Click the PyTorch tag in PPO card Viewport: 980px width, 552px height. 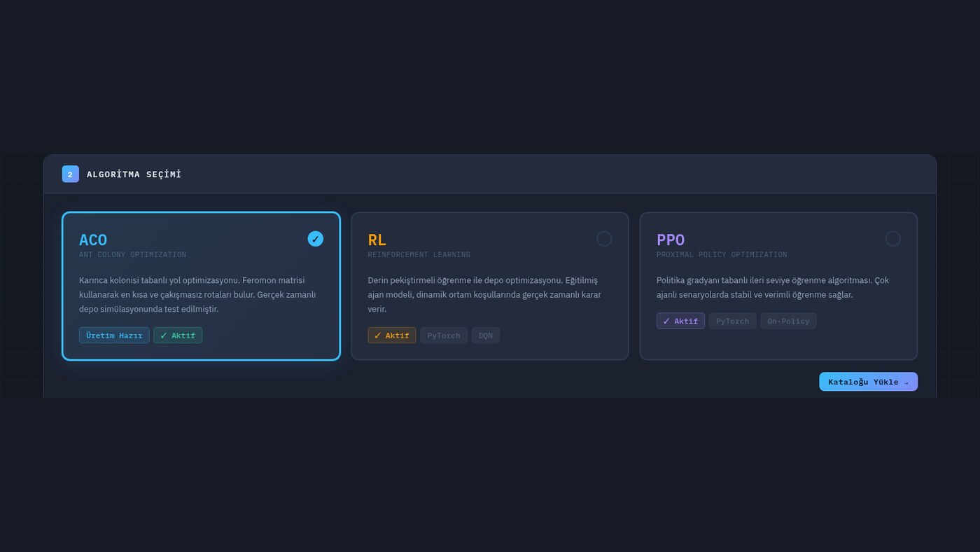coord(732,321)
